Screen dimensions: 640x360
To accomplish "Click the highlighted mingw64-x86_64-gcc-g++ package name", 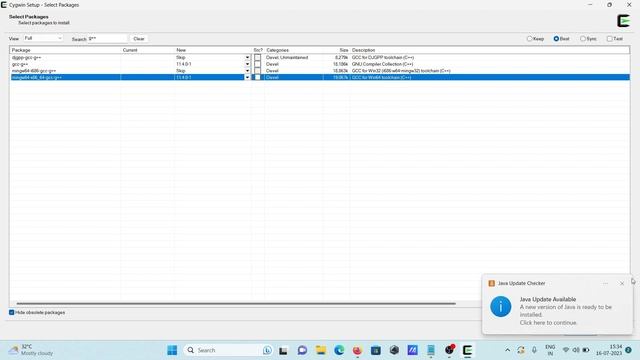I will click(x=37, y=77).
